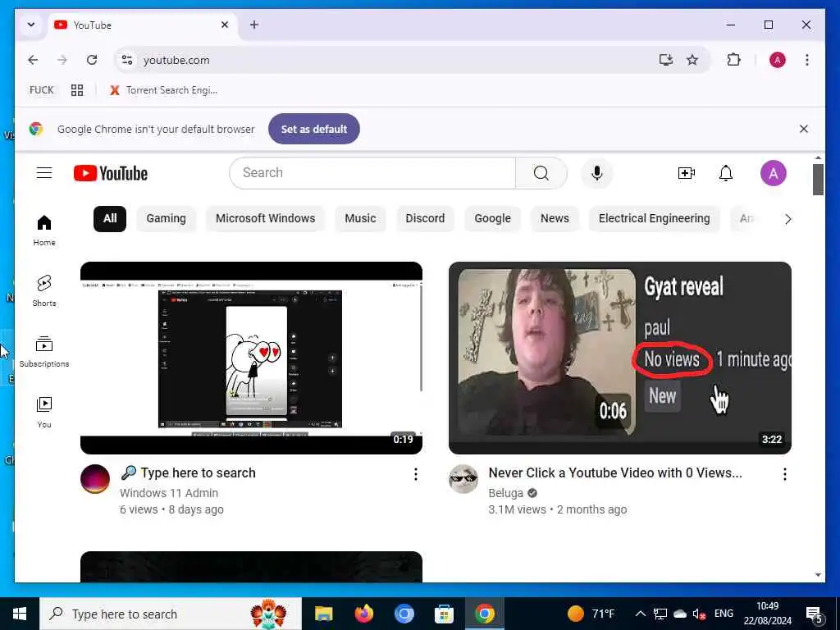Open Never Click a Youtube Video title
Viewport: 840px width, 630px height.
coord(615,473)
